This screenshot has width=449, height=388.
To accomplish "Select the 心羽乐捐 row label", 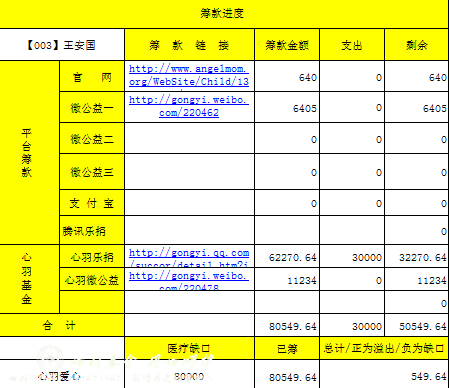I will [x=92, y=256].
